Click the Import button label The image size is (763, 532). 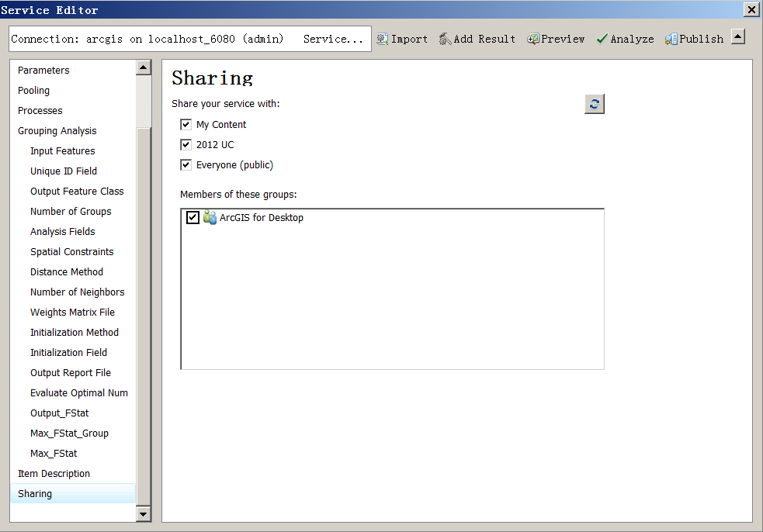coord(409,39)
